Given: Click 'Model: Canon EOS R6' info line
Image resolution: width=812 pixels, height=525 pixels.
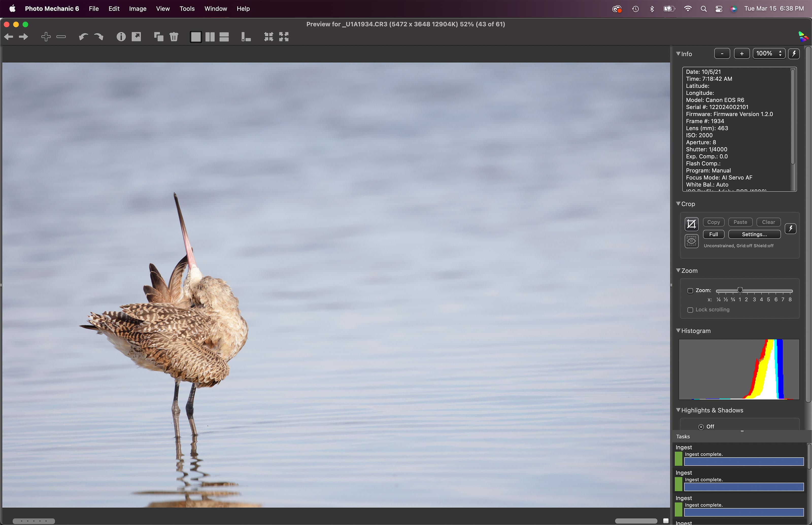Looking at the screenshot, I should click(715, 100).
